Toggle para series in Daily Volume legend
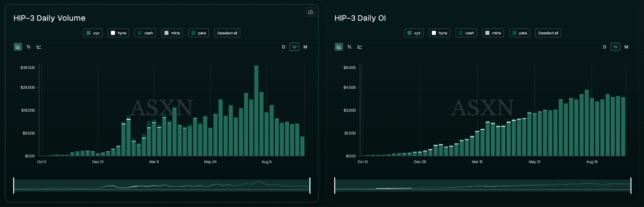The image size is (644, 207). point(198,33)
